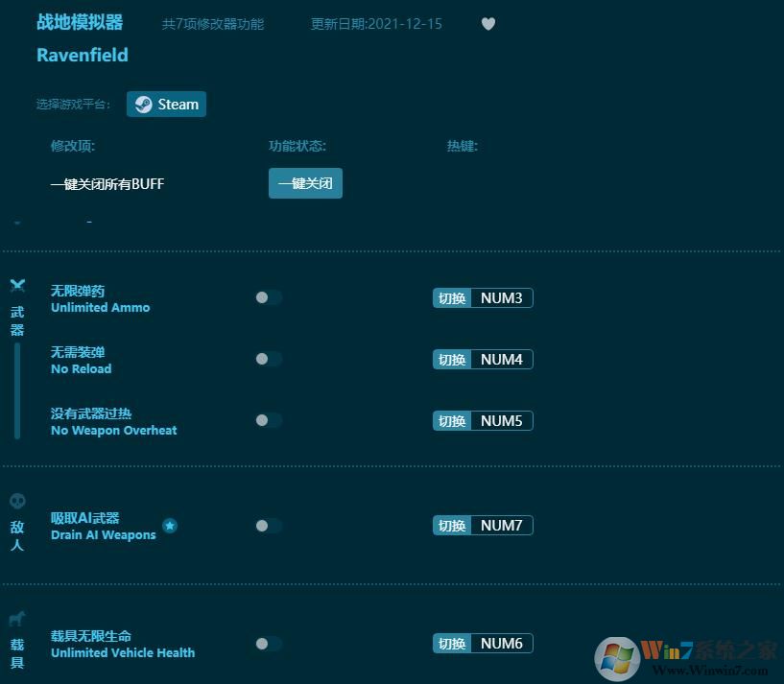
Task: Click the 切换 button for NUM4
Action: (452, 359)
